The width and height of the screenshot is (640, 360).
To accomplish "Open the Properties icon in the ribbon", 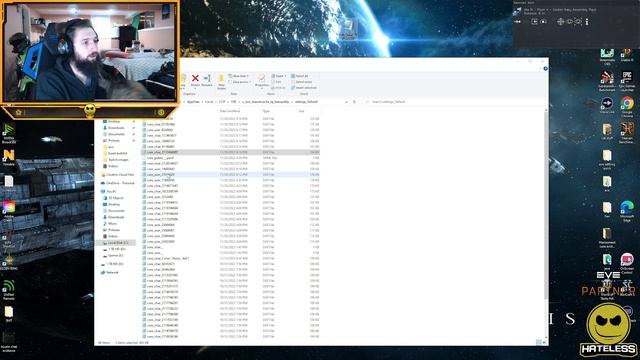I will 262,78.
